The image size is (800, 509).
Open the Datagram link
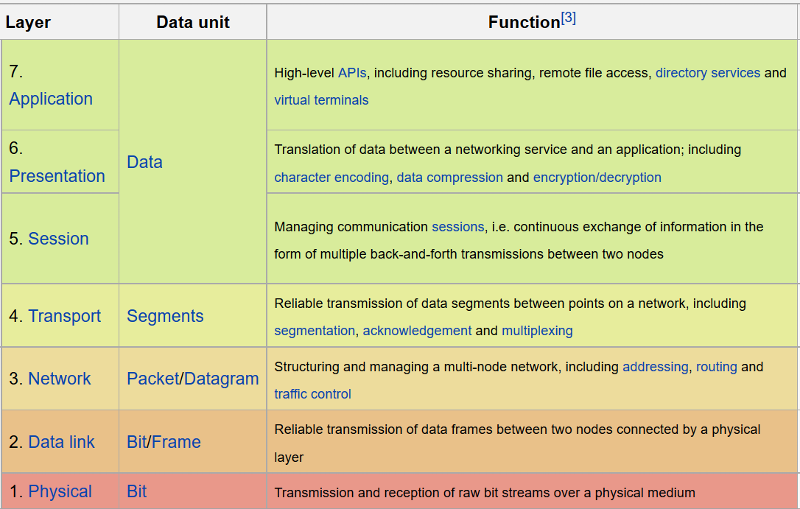221,378
